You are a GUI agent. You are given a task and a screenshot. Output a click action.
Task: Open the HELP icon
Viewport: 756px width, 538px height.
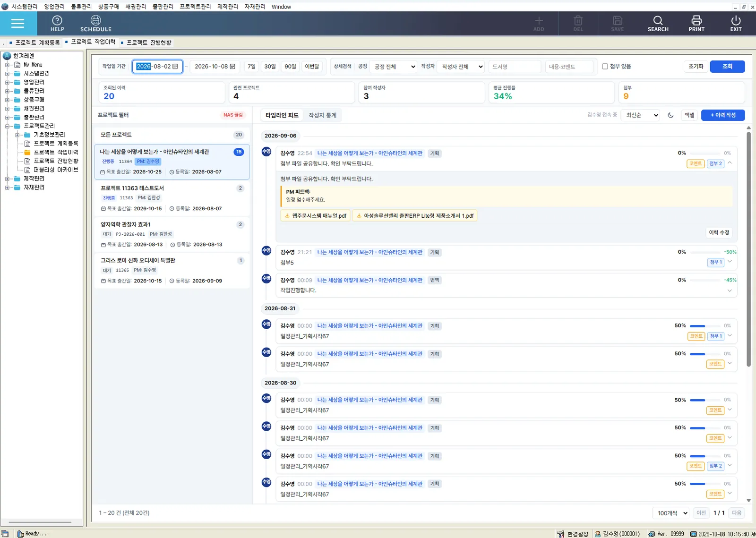click(57, 24)
